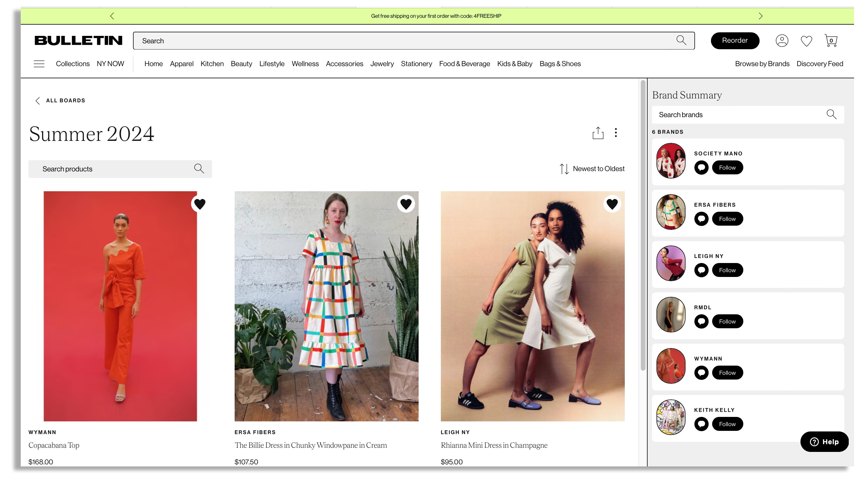Click the Help button
Screen dimensions: 868x478
pos(824,442)
